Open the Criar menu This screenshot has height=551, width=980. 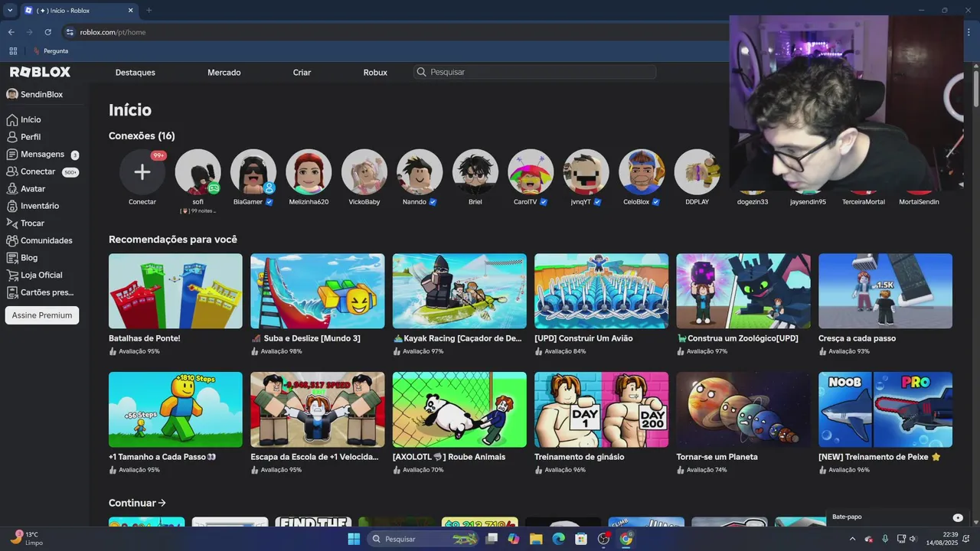pos(302,72)
